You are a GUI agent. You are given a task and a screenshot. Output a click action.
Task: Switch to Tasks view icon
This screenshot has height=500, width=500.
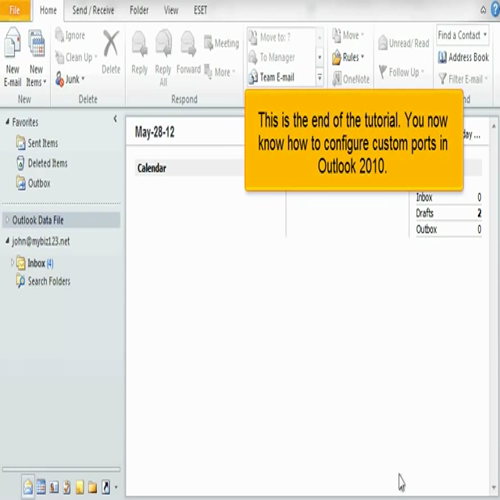pyautogui.click(x=67, y=487)
